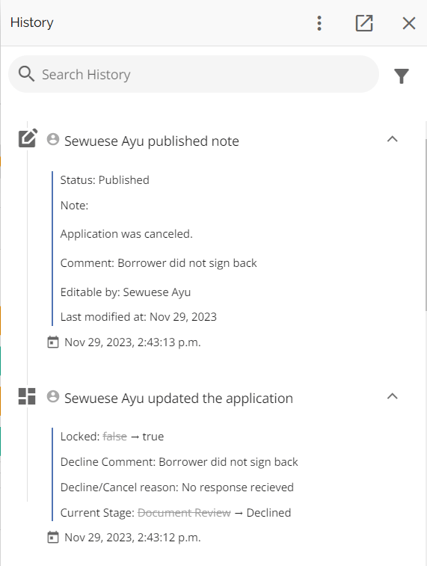
Task: Select the Sewuese Ayu updated the application heading
Action: (179, 398)
